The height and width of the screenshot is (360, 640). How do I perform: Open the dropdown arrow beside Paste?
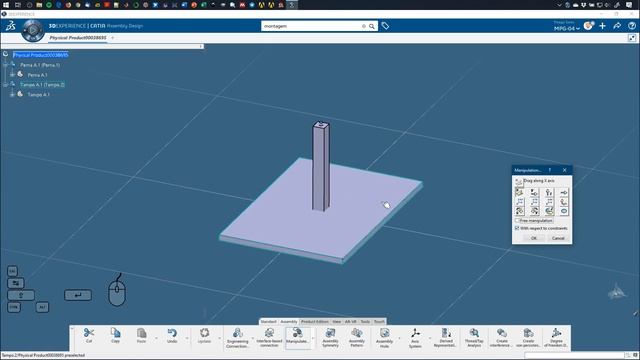156,338
